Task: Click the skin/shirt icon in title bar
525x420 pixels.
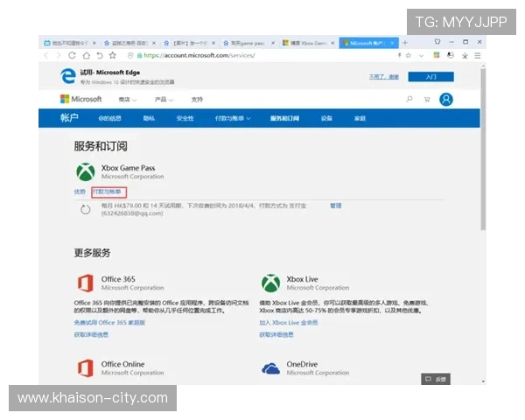Action: [437, 41]
